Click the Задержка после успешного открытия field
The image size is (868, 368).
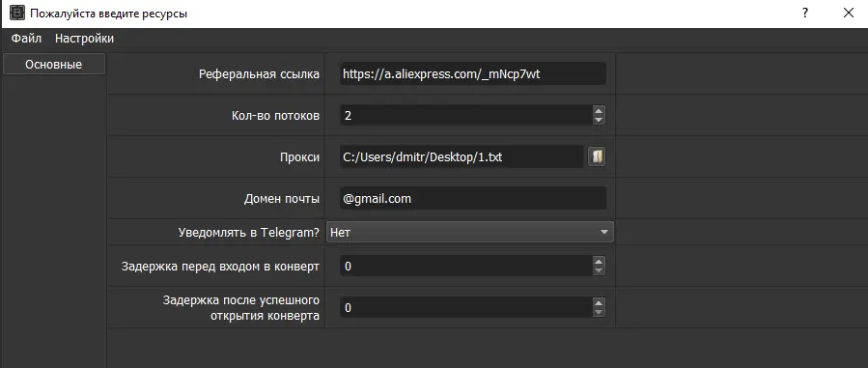tap(465, 308)
